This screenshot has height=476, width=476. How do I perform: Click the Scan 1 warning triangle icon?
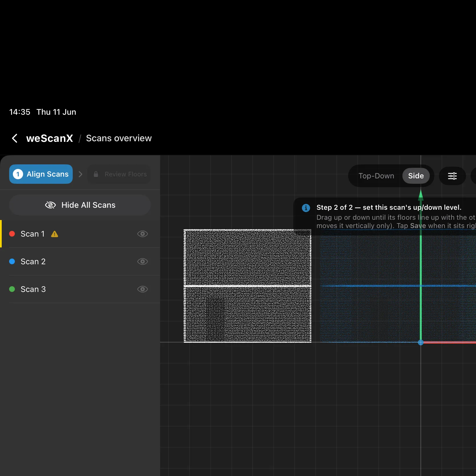55,234
